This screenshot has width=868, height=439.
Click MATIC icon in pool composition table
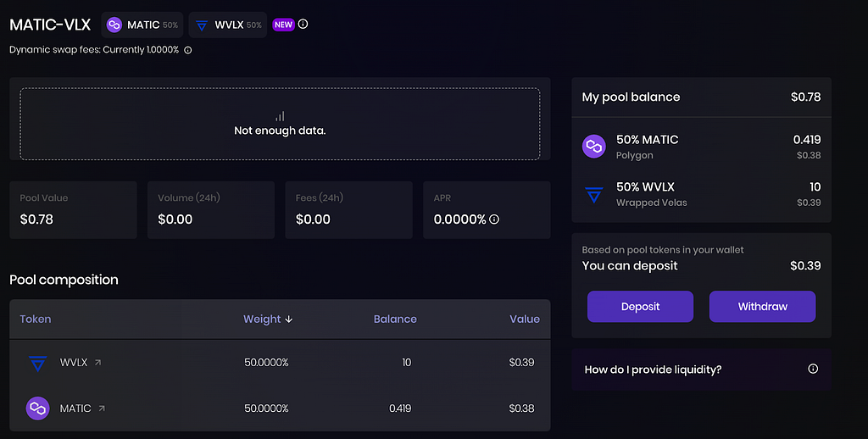pos(37,408)
